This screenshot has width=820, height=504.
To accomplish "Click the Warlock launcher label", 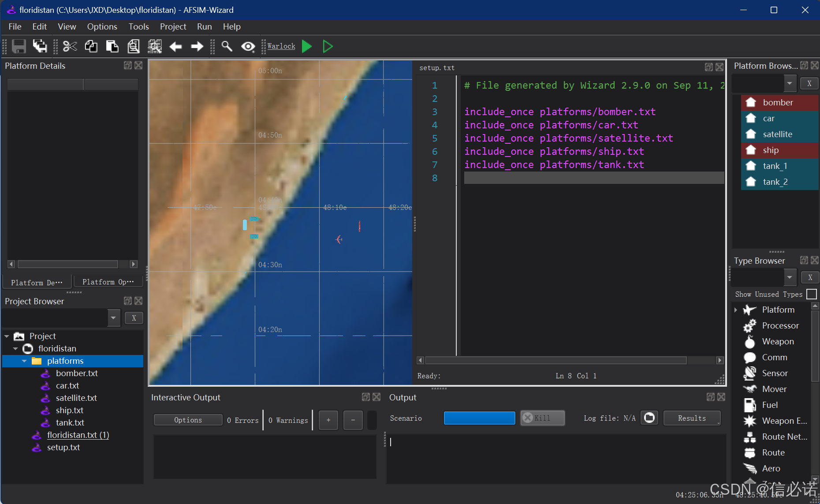I will click(x=281, y=46).
